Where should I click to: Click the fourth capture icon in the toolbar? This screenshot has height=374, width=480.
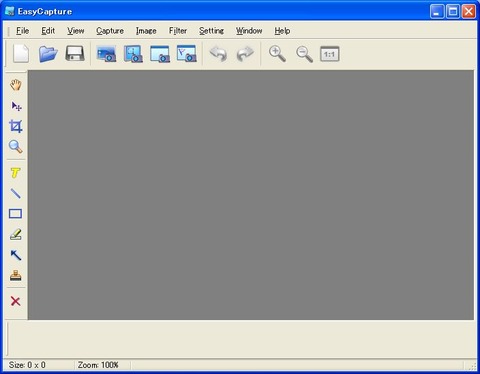pos(187,54)
